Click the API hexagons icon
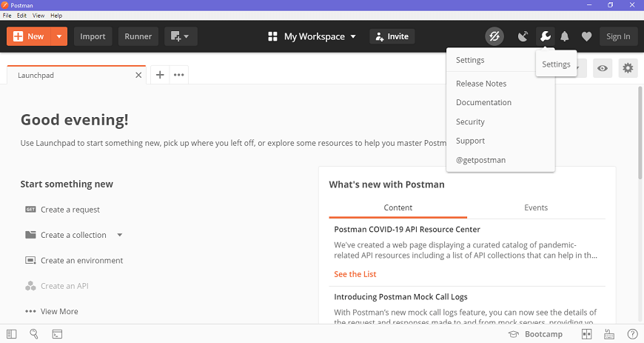The width and height of the screenshot is (644, 343). pos(30,286)
